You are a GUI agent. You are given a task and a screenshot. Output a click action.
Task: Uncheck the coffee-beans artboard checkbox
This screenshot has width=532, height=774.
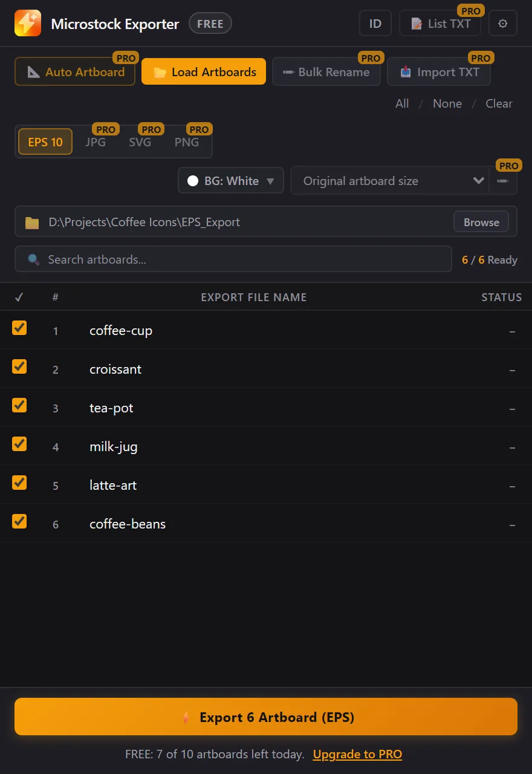19,521
